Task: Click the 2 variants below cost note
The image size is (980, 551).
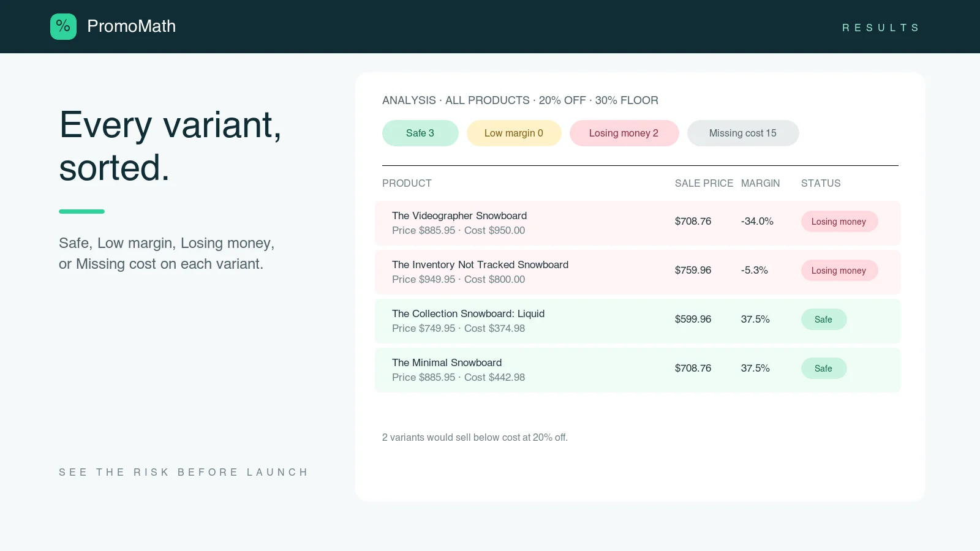Action: click(x=475, y=437)
